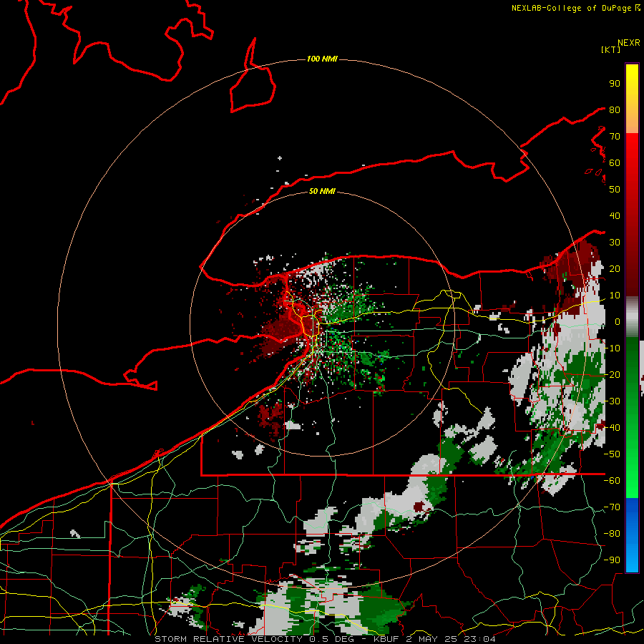Click the 100 NMI range ring label
Image resolution: width=644 pixels, height=644 pixels.
point(322,59)
